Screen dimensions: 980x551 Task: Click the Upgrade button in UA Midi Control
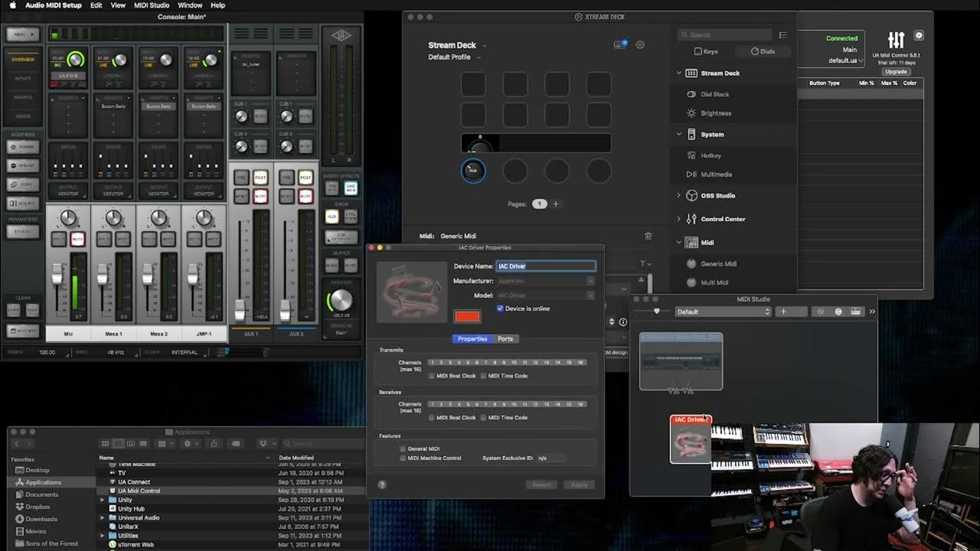coord(896,71)
